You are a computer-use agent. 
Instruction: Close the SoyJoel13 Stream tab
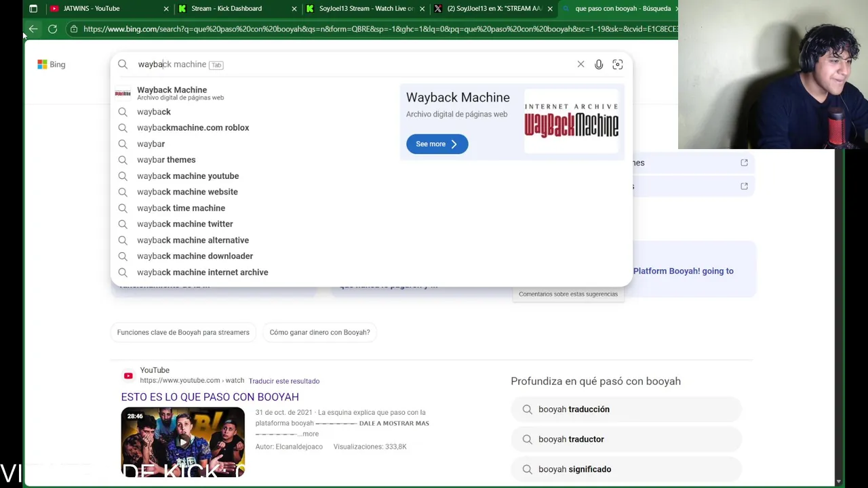[422, 9]
